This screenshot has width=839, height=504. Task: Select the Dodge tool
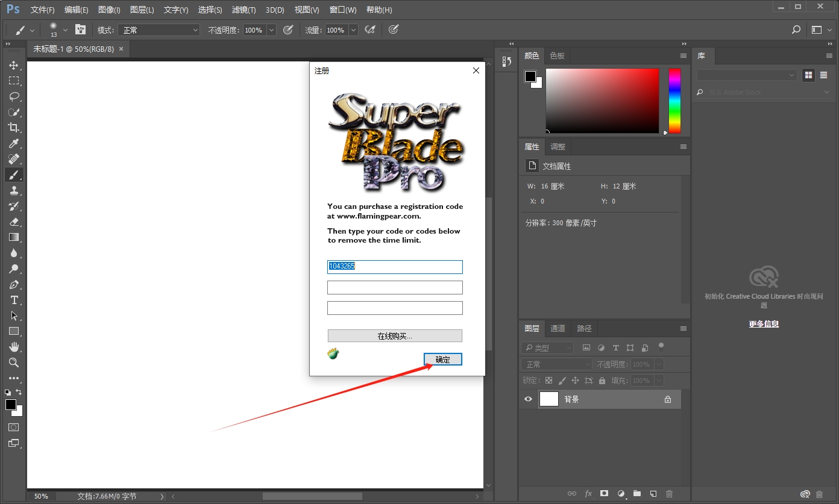click(13, 269)
